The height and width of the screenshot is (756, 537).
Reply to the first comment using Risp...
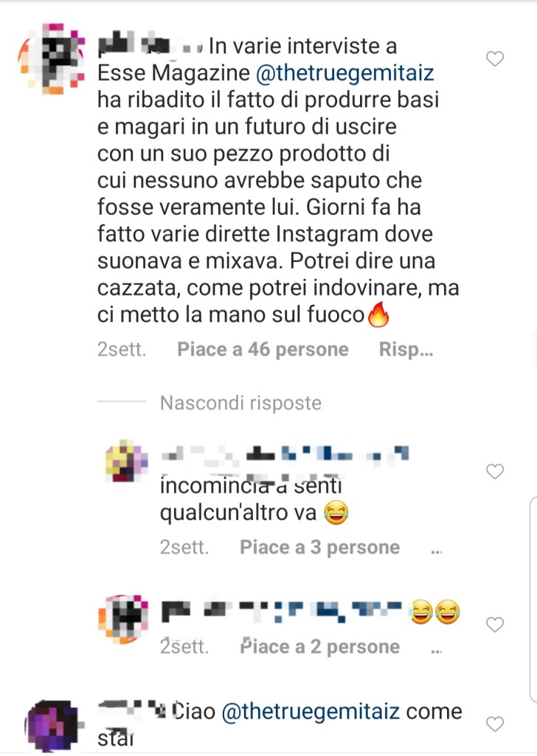406,349
